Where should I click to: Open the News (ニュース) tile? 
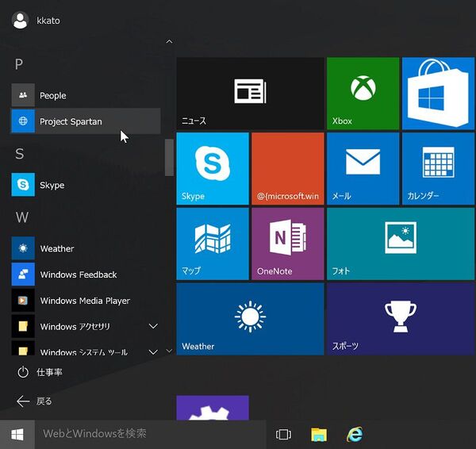pyautogui.click(x=250, y=94)
